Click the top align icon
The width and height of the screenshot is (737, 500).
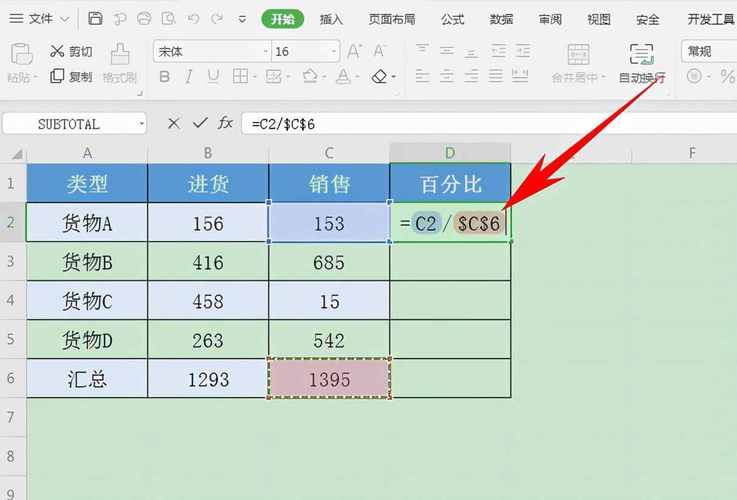point(423,50)
